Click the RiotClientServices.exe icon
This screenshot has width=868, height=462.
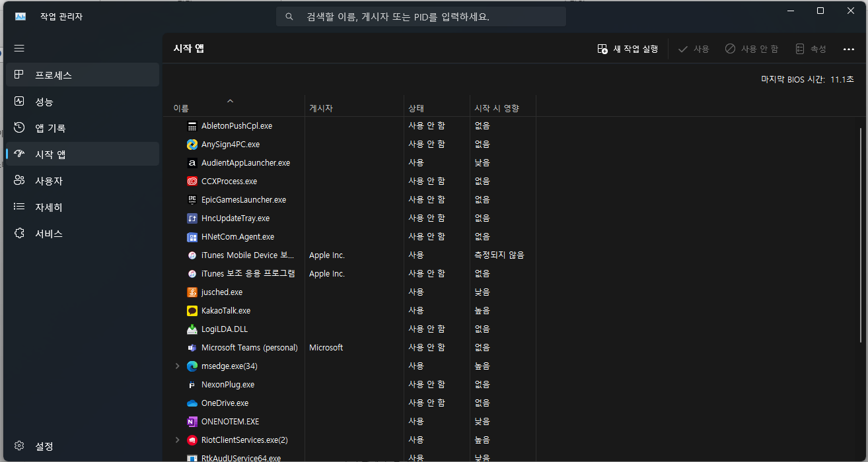click(192, 440)
